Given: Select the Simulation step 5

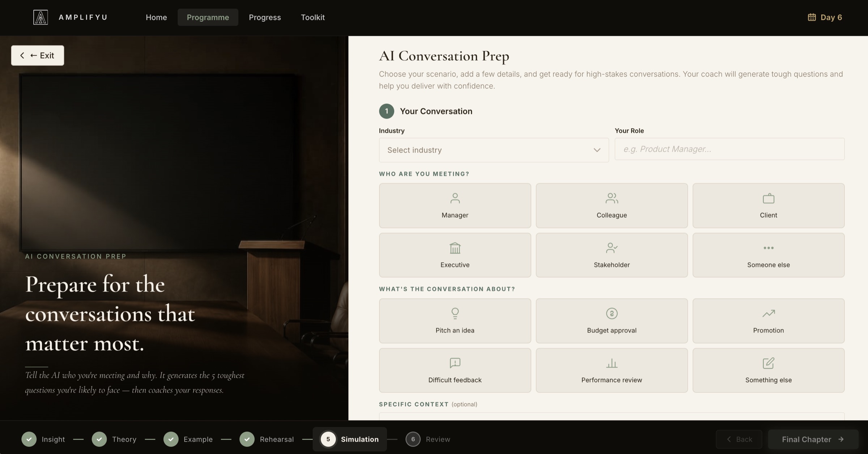Looking at the screenshot, I should (350, 439).
